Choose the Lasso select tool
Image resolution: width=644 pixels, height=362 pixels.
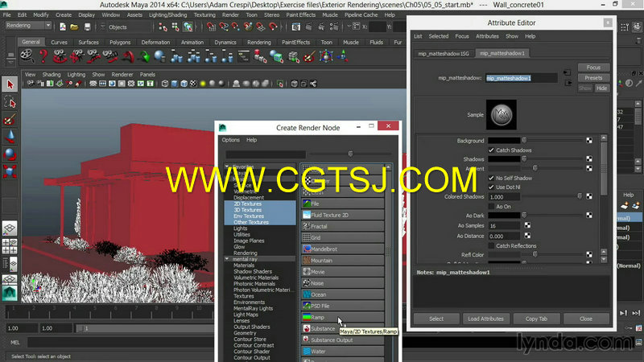10,102
